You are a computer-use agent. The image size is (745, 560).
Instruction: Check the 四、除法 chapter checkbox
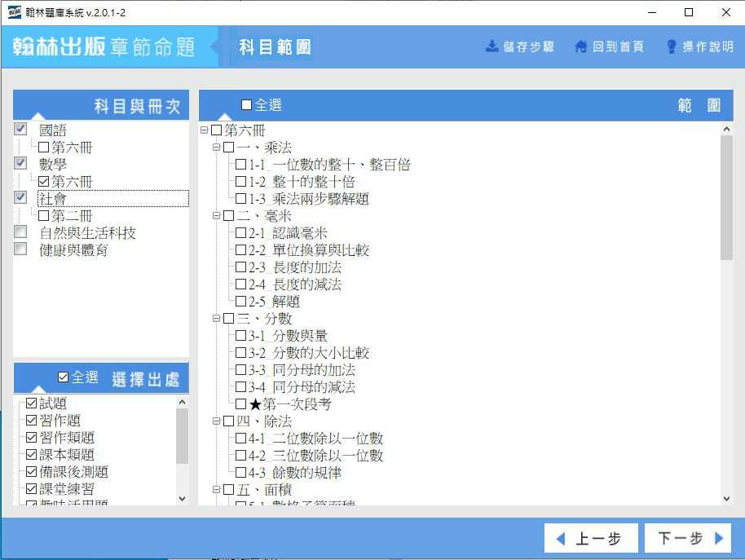[x=228, y=421]
